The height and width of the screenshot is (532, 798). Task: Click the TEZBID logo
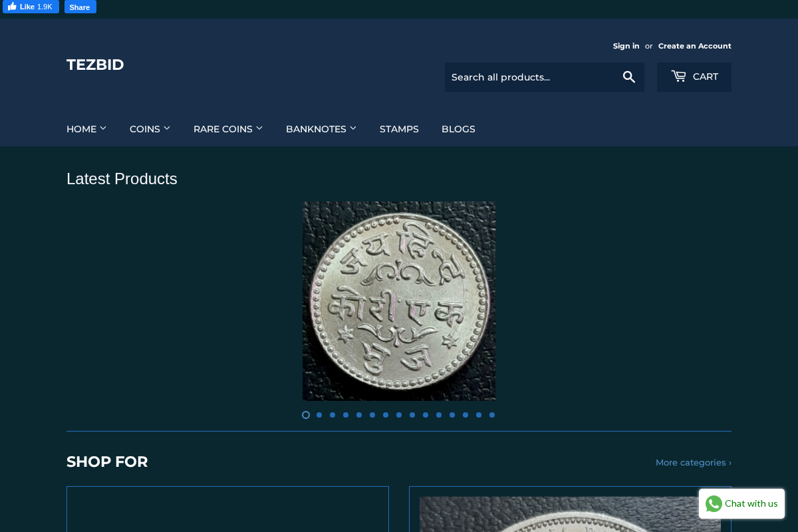coord(95,65)
